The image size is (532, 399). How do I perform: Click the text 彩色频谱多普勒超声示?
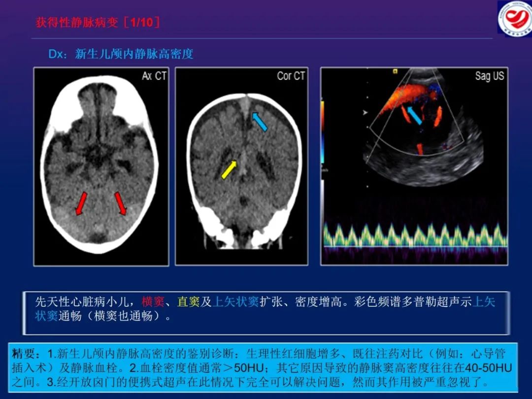point(413,301)
